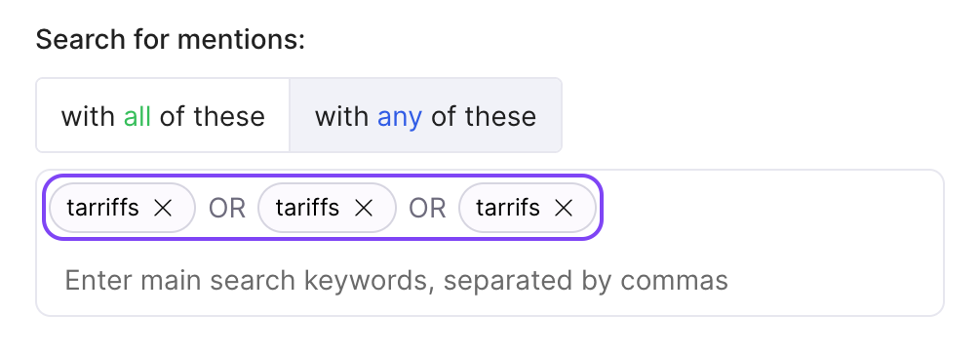Viewport: 980px width, 354px height.
Task: Click the OR between tariffs and tarrifs
Action: pos(427,208)
